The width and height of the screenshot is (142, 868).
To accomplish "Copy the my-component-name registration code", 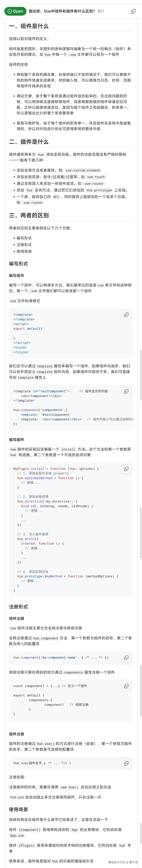I will click(x=126, y=657).
